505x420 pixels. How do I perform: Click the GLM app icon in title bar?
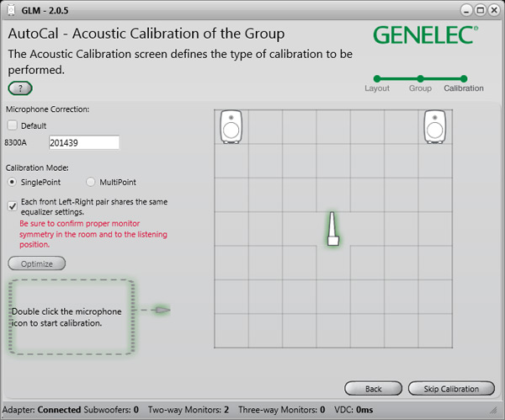click(10, 10)
